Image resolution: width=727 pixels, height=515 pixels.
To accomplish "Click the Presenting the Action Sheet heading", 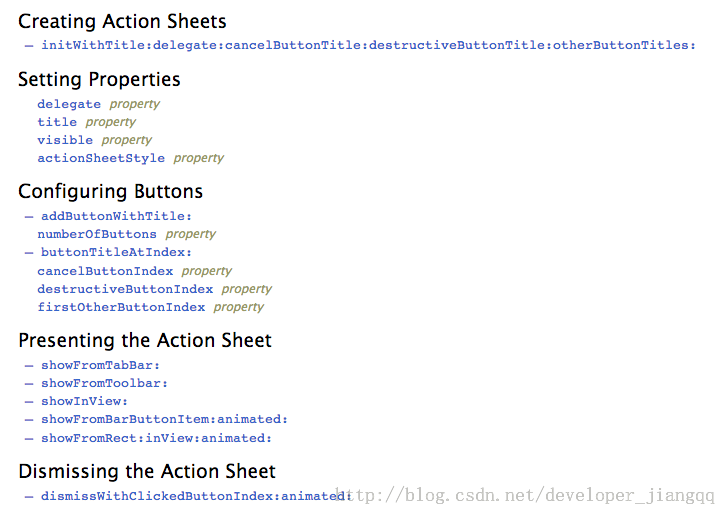I will (145, 340).
